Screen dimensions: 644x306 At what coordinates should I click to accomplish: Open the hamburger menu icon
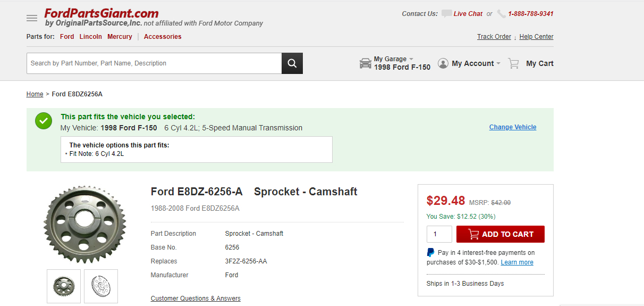click(x=32, y=18)
